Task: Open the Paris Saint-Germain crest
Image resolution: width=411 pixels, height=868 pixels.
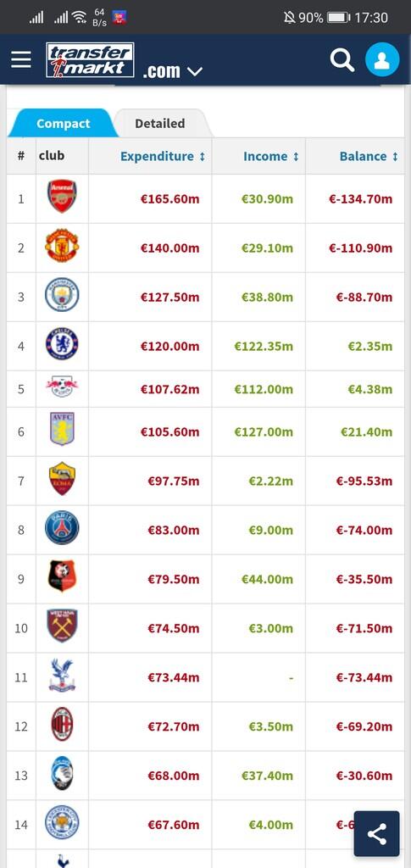Action: 62,527
